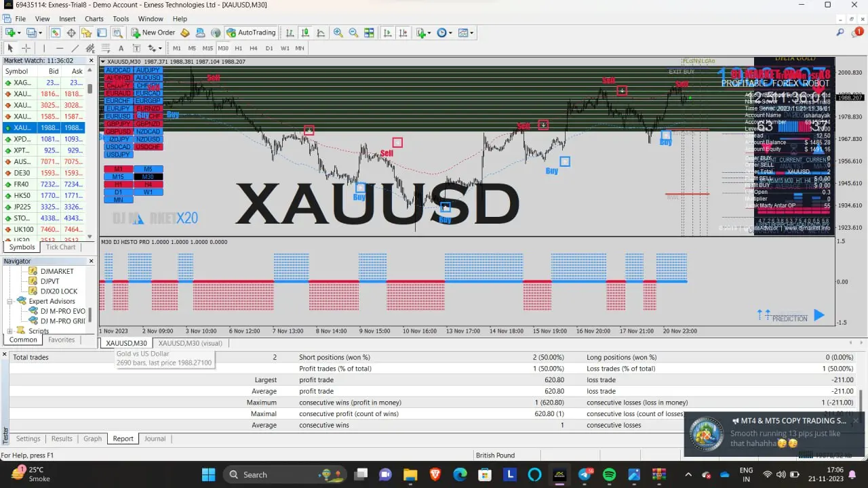Switch to H1 timeframe in the toolbar
Screen dimensions: 868x488
click(239, 48)
